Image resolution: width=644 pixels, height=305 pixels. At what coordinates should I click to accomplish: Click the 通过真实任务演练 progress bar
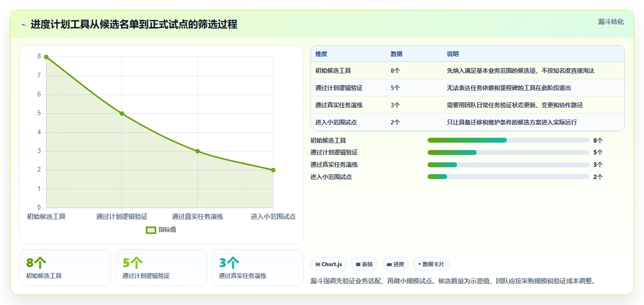508,165
